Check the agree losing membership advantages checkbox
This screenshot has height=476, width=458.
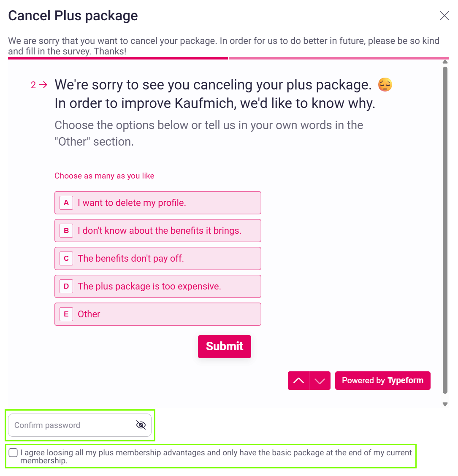point(13,453)
